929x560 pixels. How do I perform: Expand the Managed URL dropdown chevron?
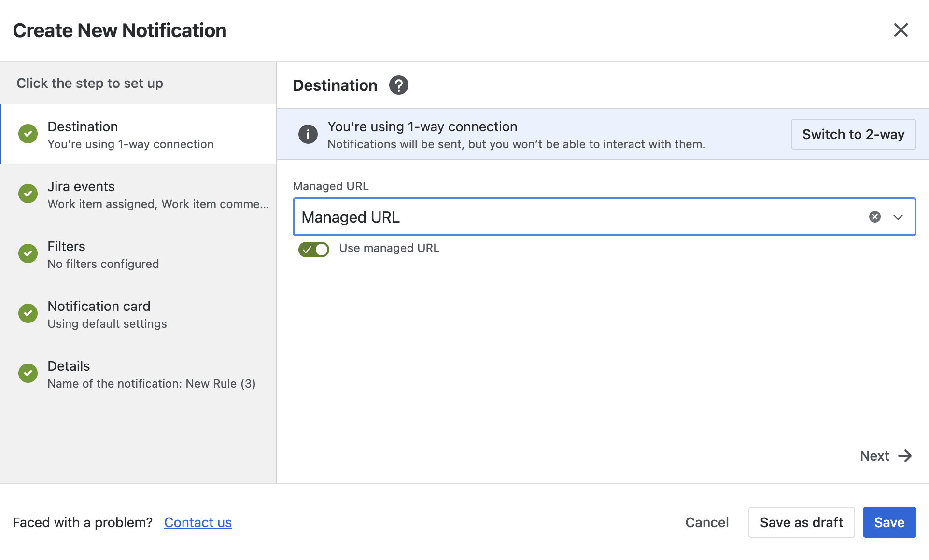pos(898,217)
